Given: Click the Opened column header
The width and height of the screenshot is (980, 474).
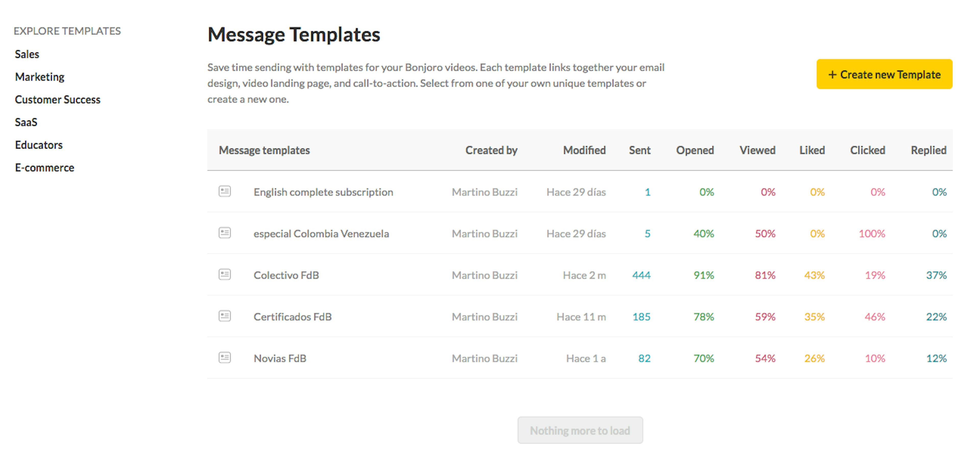Looking at the screenshot, I should [695, 150].
